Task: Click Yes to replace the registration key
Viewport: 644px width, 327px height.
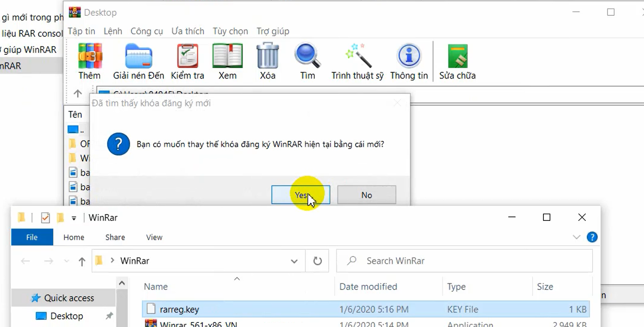Action: point(300,195)
